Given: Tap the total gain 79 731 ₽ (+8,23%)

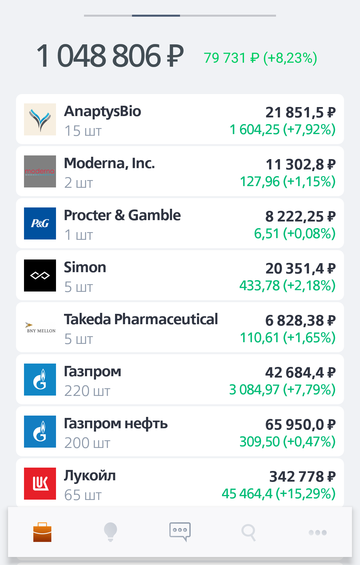Looking at the screenshot, I should click(x=261, y=58).
